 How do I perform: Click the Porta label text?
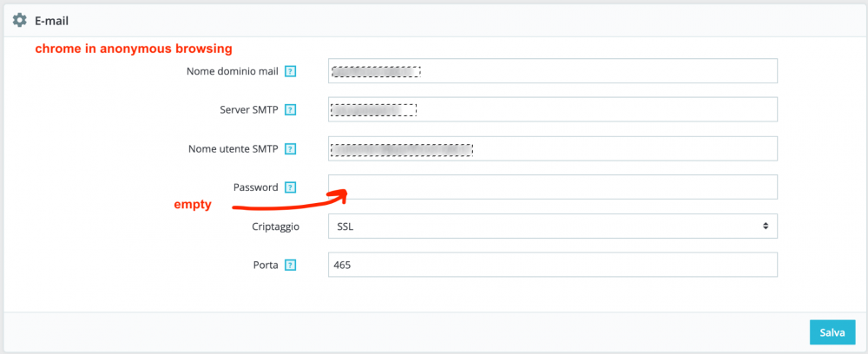coord(266,265)
